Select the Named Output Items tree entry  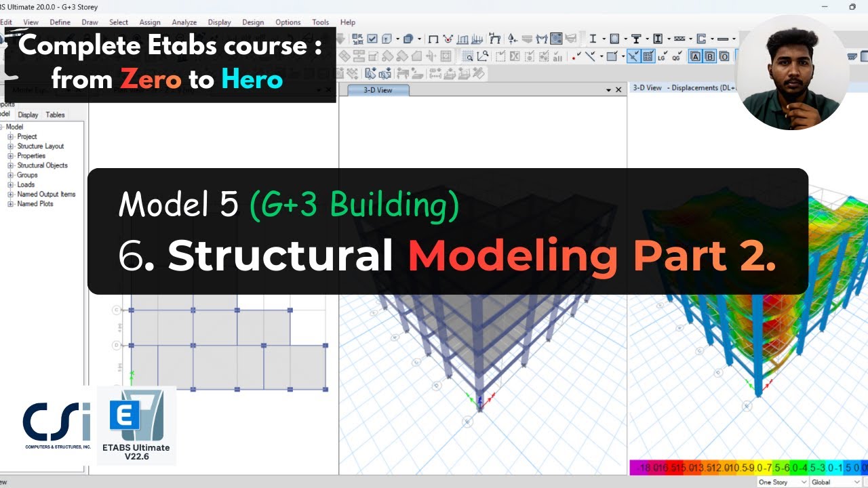point(46,194)
